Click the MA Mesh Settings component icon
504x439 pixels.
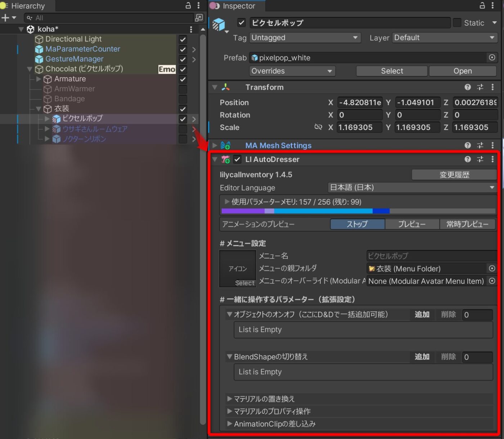tap(225, 145)
